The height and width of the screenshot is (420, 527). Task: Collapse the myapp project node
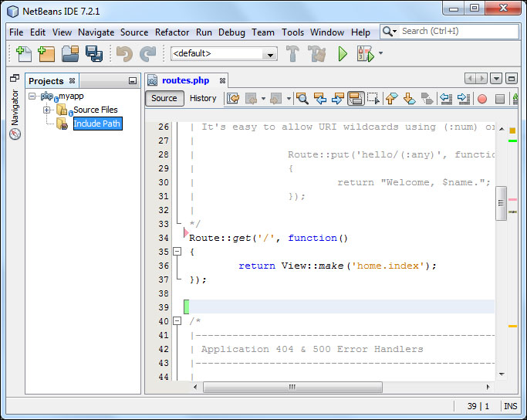coord(32,97)
